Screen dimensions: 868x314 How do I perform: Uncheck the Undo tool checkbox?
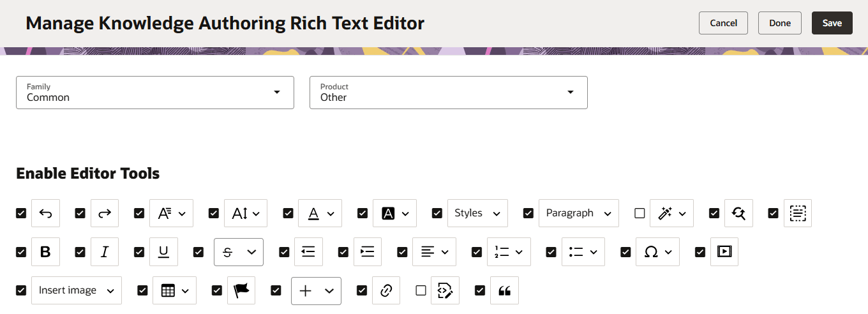tap(21, 213)
